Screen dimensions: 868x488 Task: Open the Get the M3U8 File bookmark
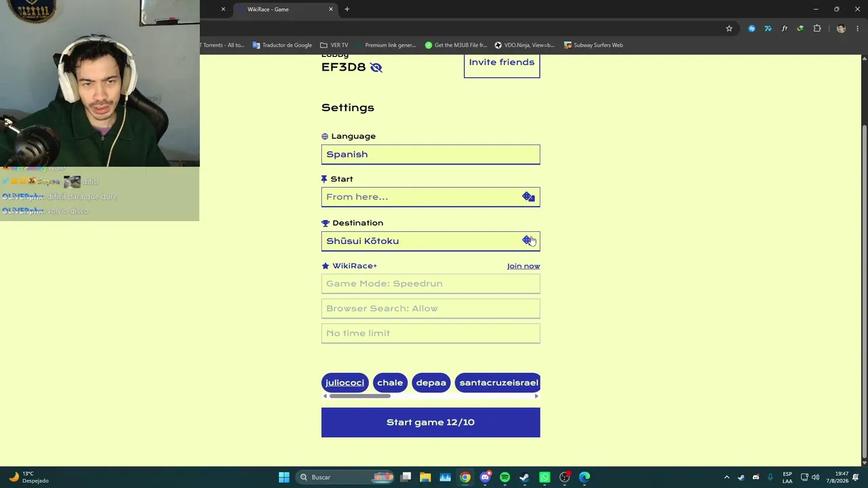[456, 45]
